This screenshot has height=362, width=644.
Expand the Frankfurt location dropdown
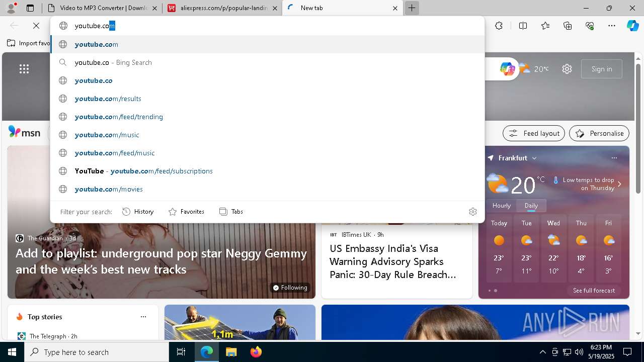[534, 158]
